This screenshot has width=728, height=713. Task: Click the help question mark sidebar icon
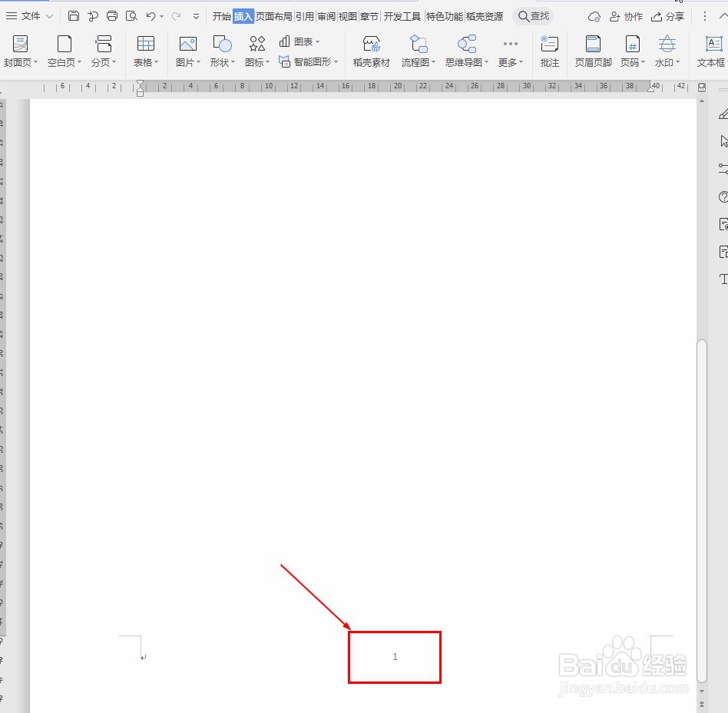723,196
